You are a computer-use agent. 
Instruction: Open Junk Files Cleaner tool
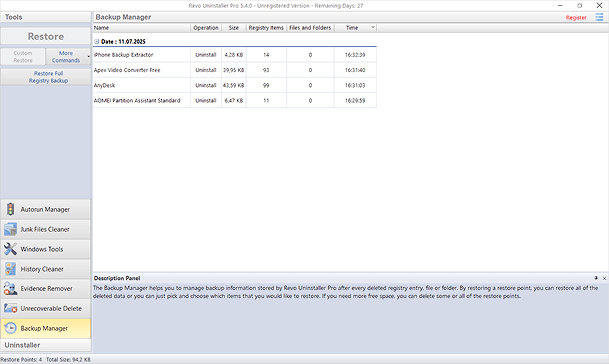click(45, 229)
